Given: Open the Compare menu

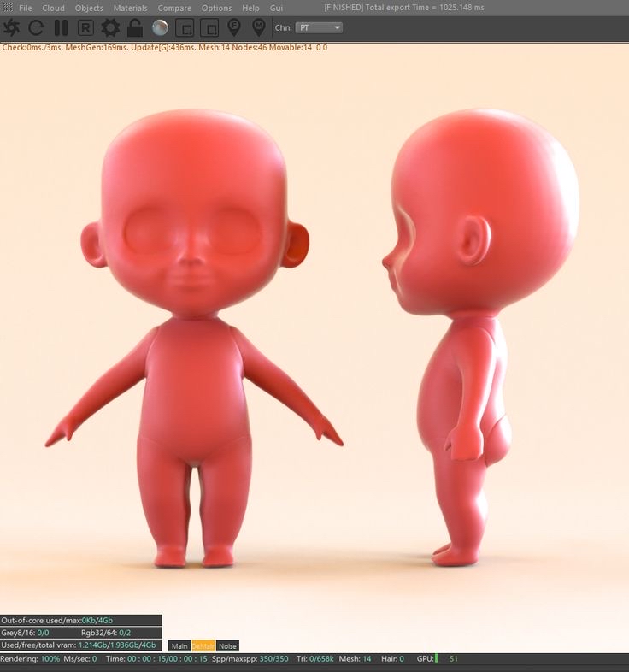Looking at the screenshot, I should (174, 8).
